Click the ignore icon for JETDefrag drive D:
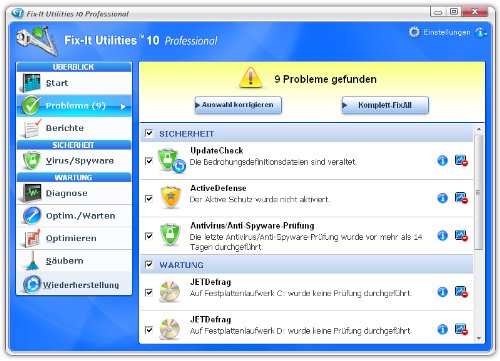The height and width of the screenshot is (361, 500). tap(461, 330)
